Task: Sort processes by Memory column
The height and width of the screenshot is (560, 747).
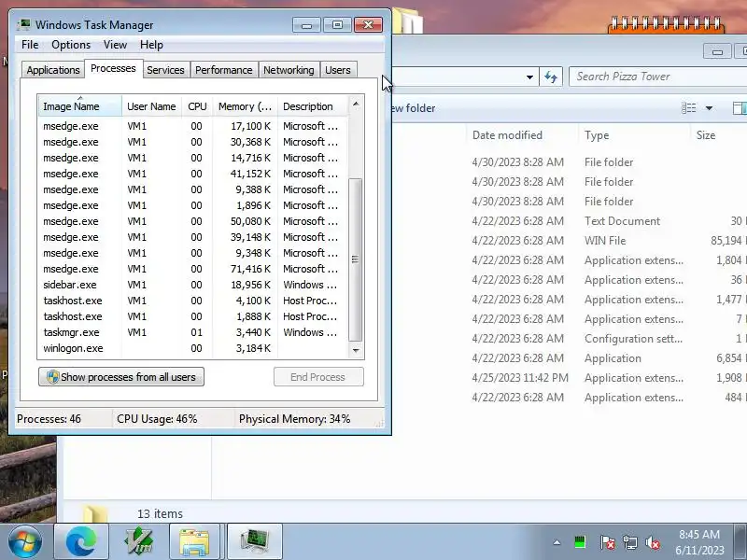Action: (x=245, y=106)
